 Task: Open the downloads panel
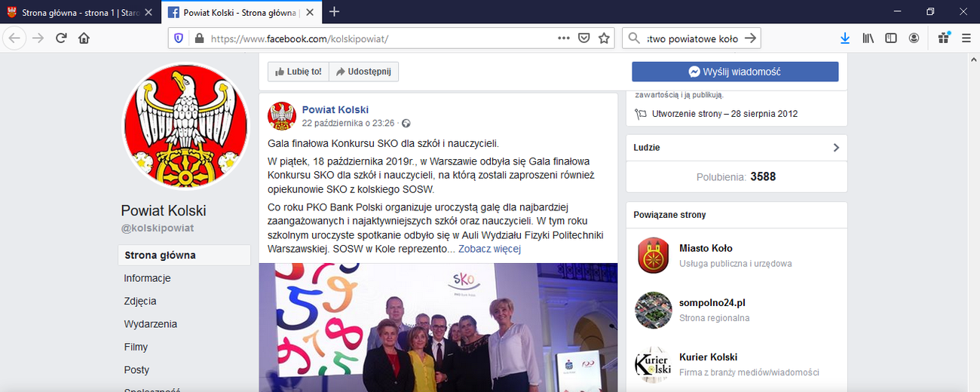click(x=845, y=38)
